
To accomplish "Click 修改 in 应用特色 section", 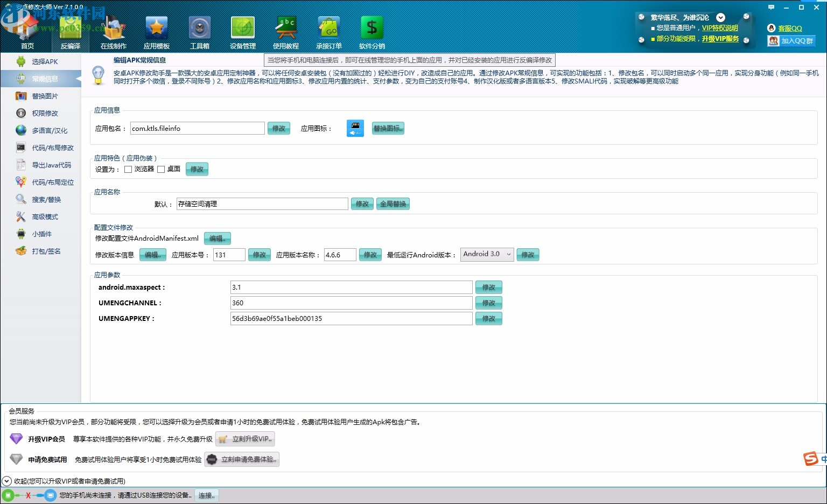I will pos(197,169).
